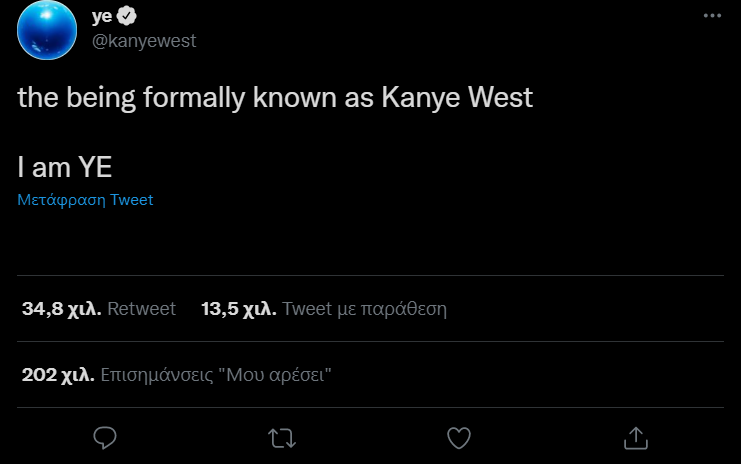Viewport: 741px width, 464px height.
Task: Click the reply speech bubble icon
Action: (105, 437)
